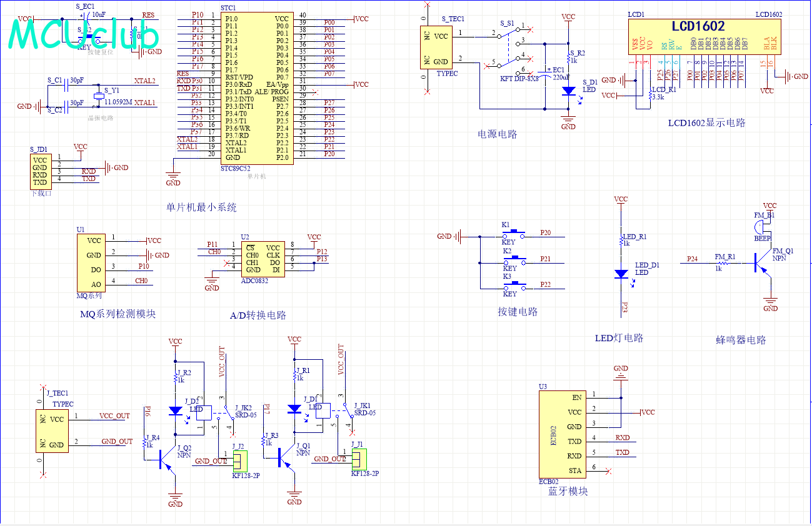Select the LCD1602显示电路 title text
Viewport: 812px width, 526px height.
pos(706,123)
